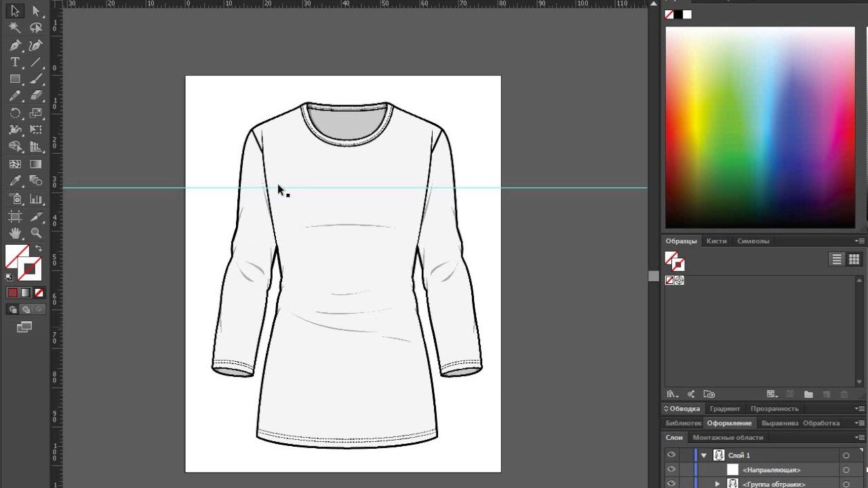Switch to the Обработка tab
Image resolution: width=868 pixels, height=488 pixels.
point(821,423)
